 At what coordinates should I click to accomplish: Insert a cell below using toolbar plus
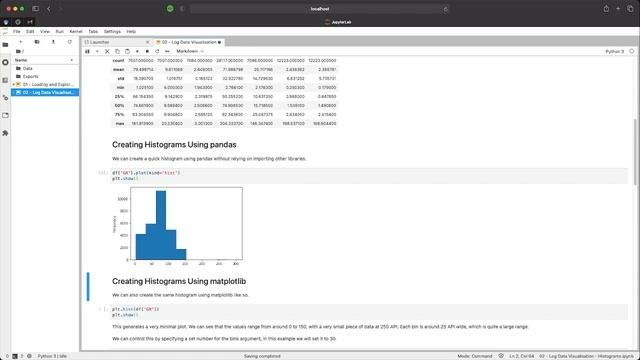pyautogui.click(x=97, y=51)
